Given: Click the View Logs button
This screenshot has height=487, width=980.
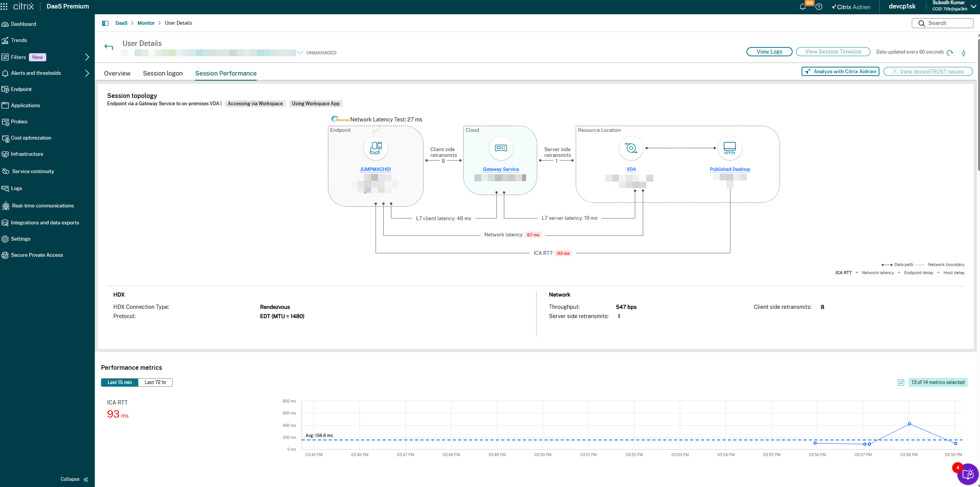Looking at the screenshot, I should pos(769,52).
